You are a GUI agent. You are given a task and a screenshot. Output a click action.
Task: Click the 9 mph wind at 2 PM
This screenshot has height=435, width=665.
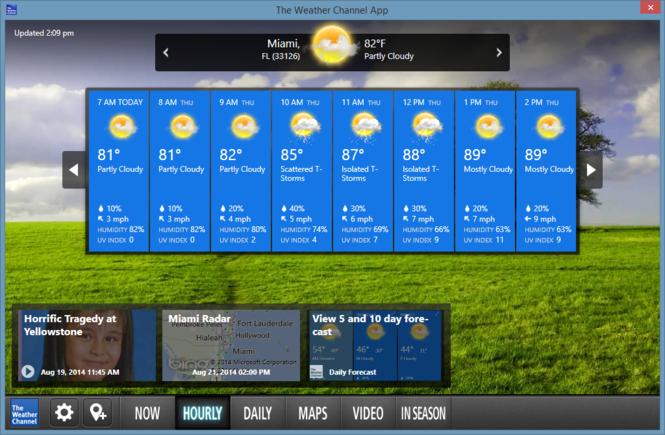pyautogui.click(x=540, y=219)
